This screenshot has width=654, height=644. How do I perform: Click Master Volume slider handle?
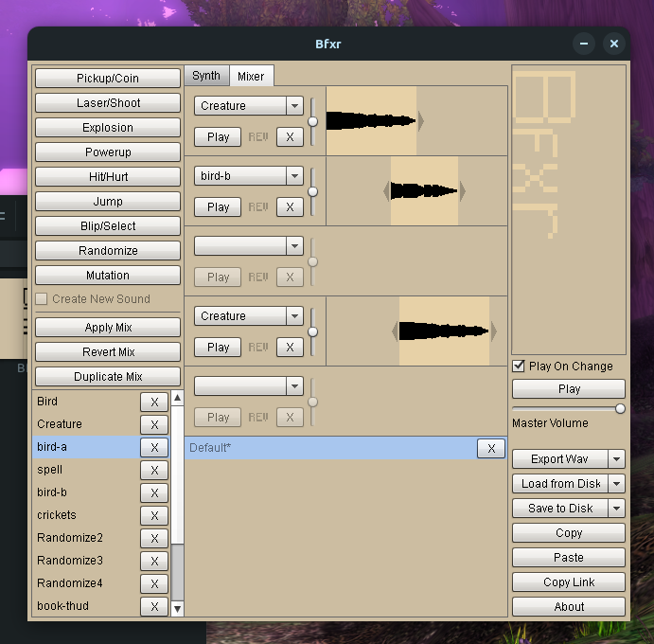[x=620, y=408]
